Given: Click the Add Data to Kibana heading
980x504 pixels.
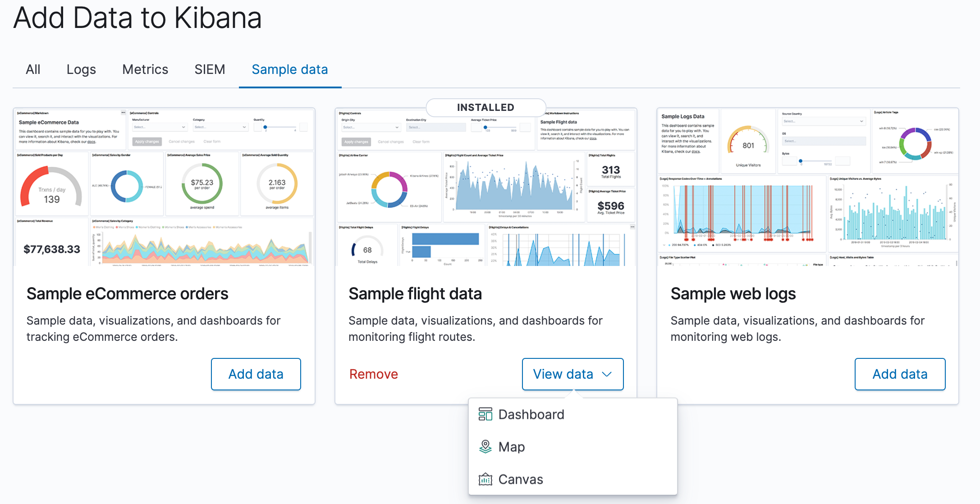Looking at the screenshot, I should pyautogui.click(x=137, y=18).
